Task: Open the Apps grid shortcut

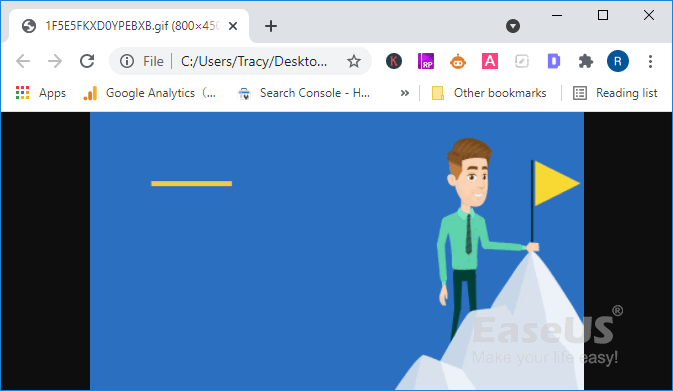Action: (x=41, y=93)
